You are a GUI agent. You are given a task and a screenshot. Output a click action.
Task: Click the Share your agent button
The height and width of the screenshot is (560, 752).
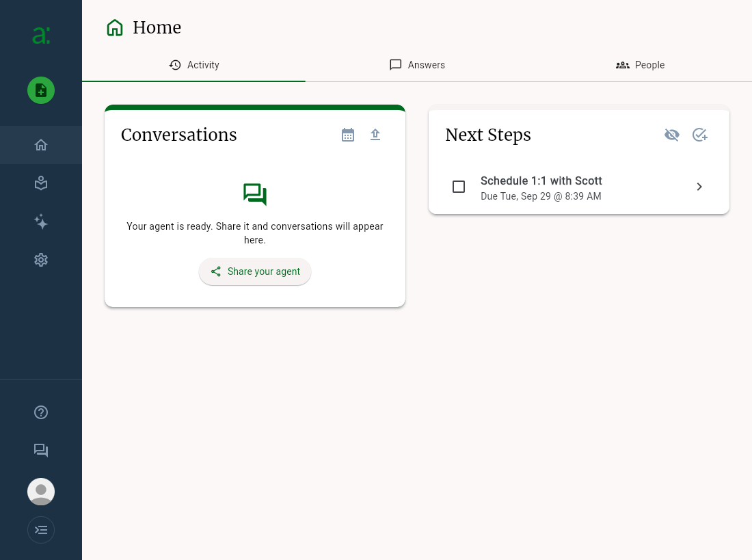pyautogui.click(x=255, y=271)
